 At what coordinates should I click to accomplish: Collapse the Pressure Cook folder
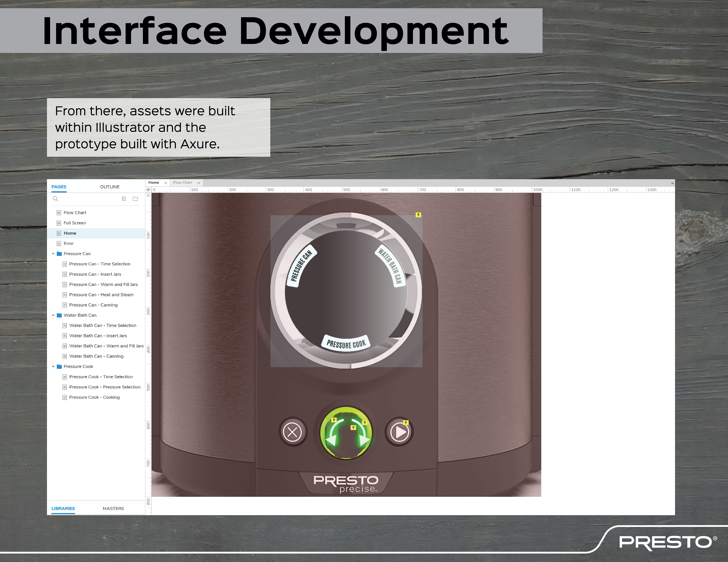(x=53, y=367)
